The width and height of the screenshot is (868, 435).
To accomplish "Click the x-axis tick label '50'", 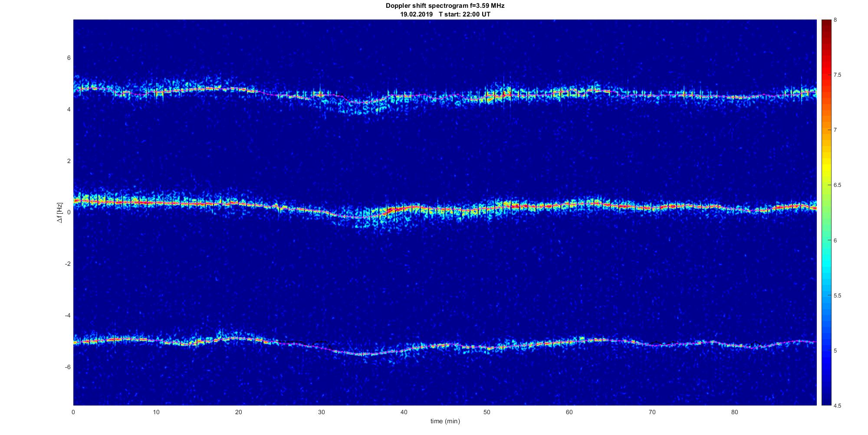I will 487,412.
